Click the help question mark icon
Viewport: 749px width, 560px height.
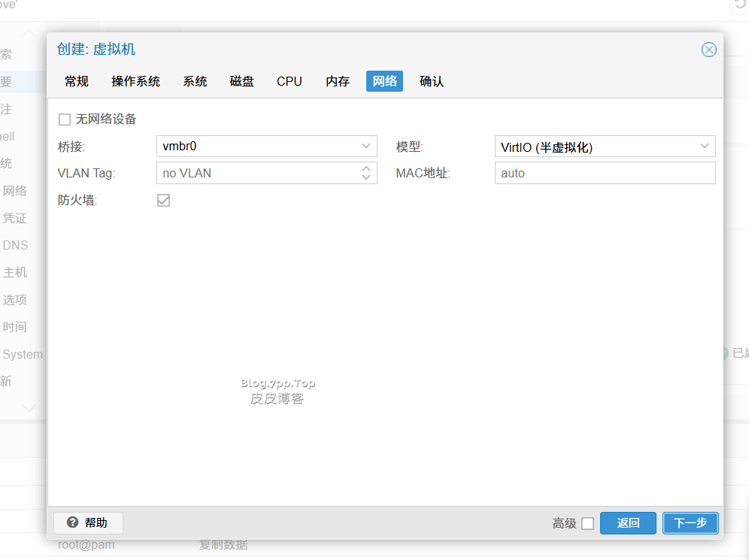tap(72, 522)
